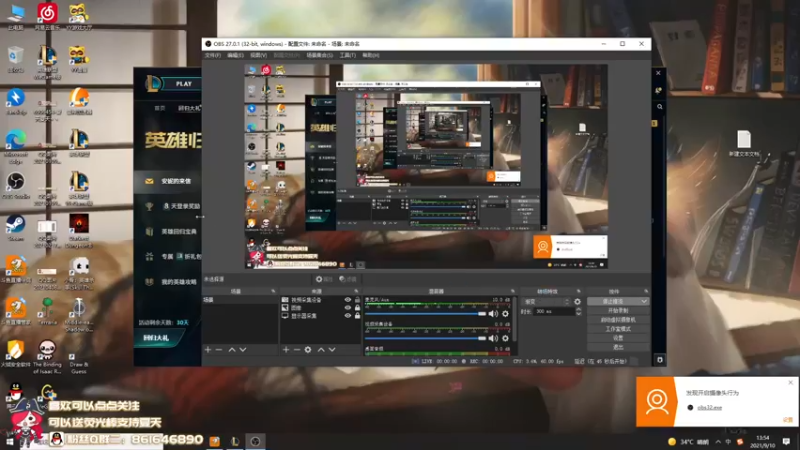Show hidden system tray icons chevron
This screenshot has width=800, height=450.
(x=718, y=441)
